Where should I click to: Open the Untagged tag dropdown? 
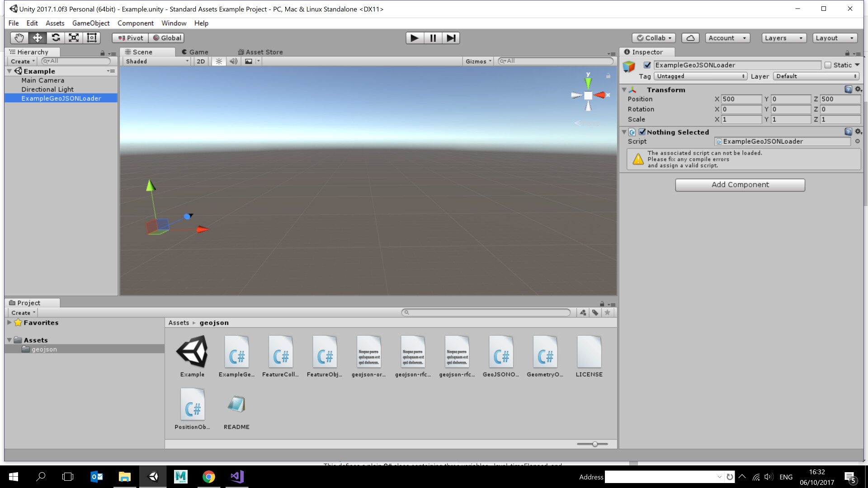point(700,76)
